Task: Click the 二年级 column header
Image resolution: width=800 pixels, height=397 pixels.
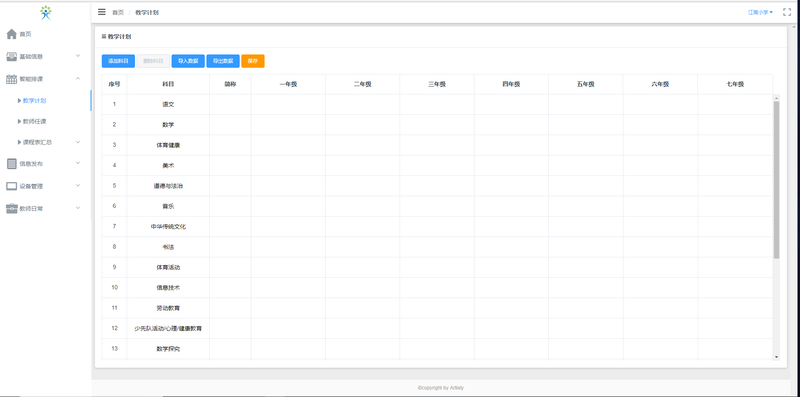Action: [363, 84]
